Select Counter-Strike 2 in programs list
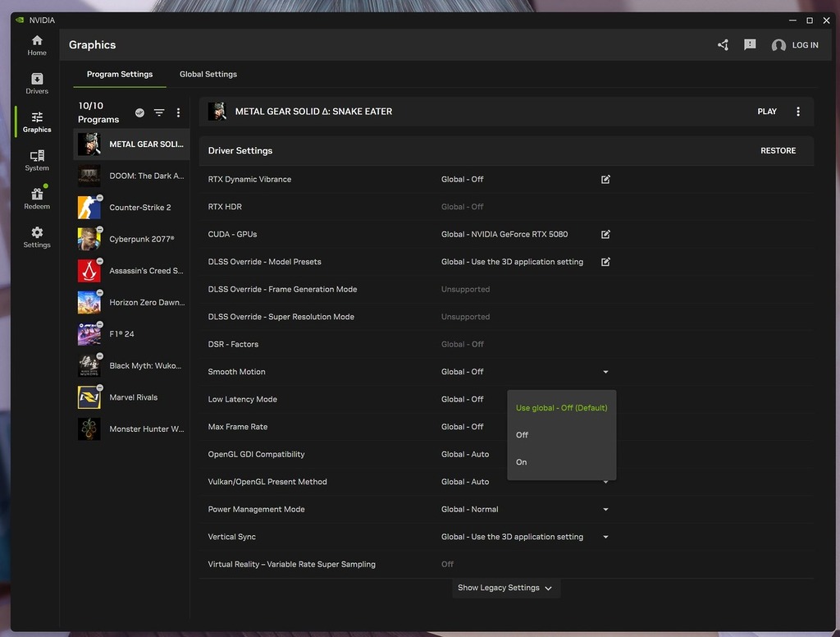The image size is (840, 637). 131,208
